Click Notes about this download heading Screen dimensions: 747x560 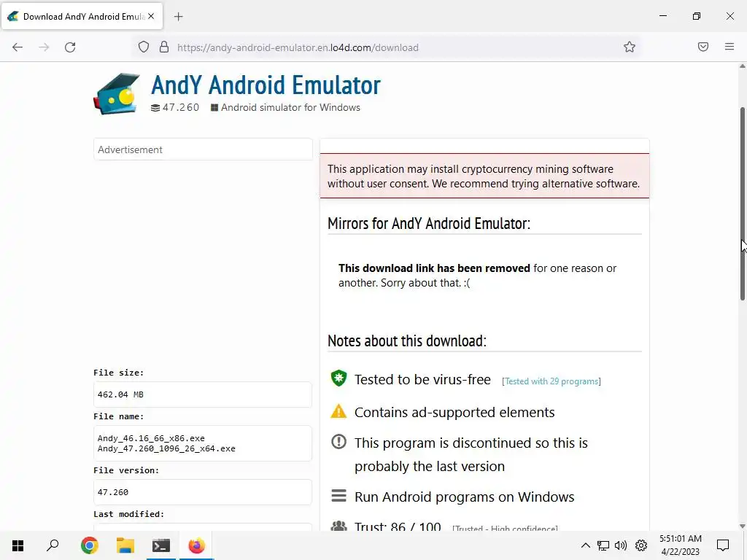coord(407,341)
